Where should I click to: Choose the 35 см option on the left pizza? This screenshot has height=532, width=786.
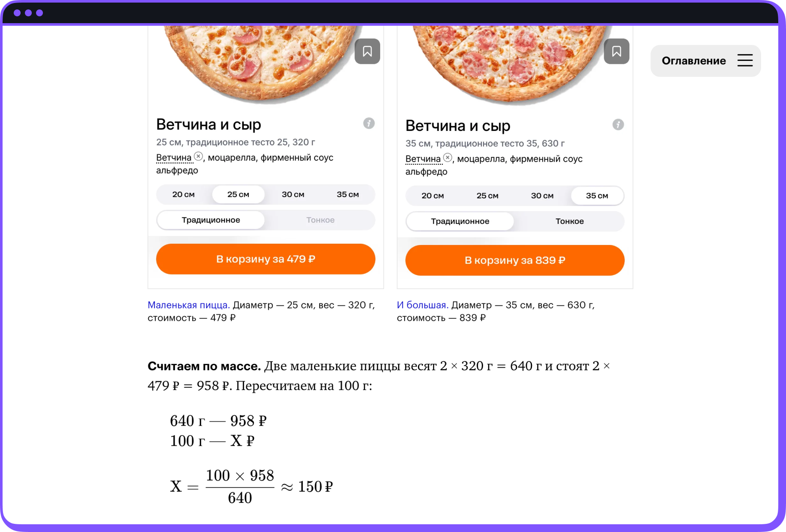tap(348, 194)
